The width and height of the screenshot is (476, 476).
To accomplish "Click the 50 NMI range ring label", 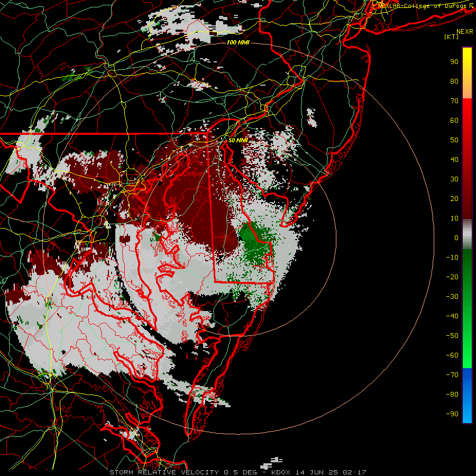I will click(238, 140).
